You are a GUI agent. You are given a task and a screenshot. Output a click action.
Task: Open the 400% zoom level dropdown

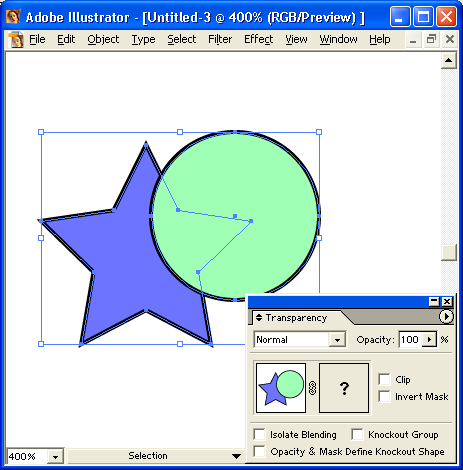(55, 457)
